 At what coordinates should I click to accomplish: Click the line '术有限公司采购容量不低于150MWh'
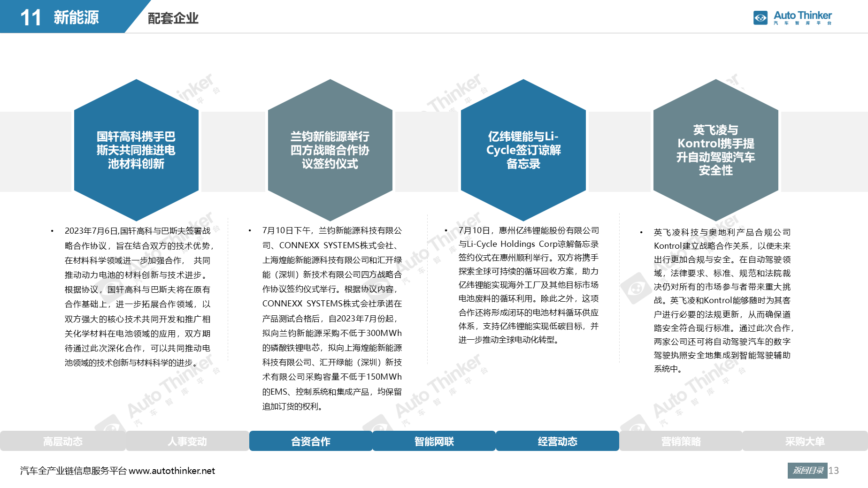[332, 377]
